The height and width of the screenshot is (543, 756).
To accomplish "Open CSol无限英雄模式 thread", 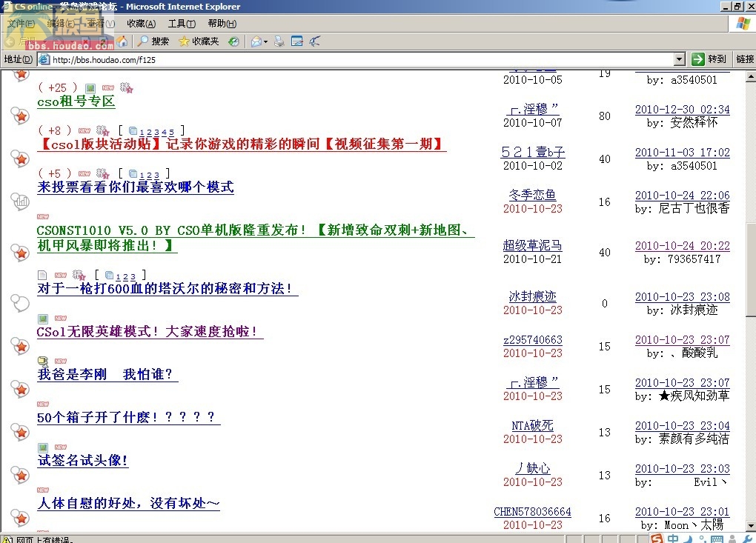I will 150,331.
